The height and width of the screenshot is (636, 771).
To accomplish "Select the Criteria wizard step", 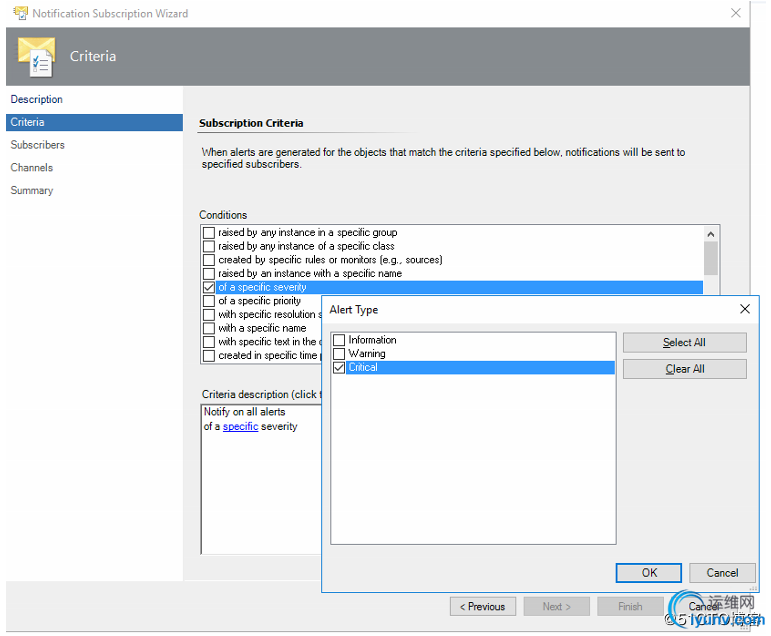I will (x=94, y=122).
